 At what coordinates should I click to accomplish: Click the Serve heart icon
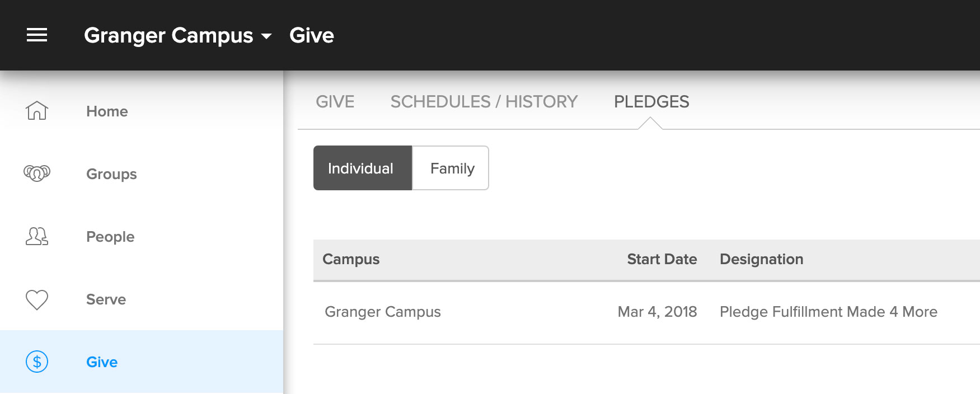[37, 299]
